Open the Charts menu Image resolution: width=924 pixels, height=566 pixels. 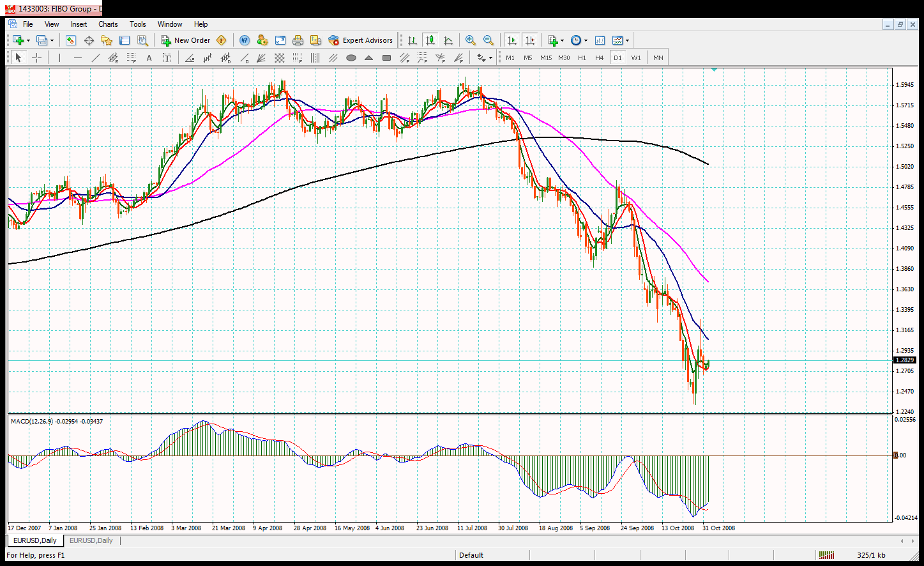(x=108, y=24)
